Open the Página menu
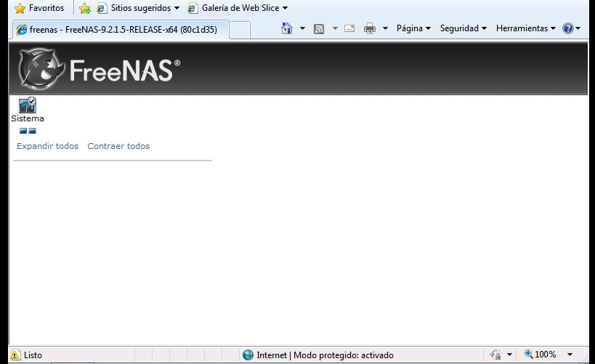The width and height of the screenshot is (595, 364). point(413,28)
